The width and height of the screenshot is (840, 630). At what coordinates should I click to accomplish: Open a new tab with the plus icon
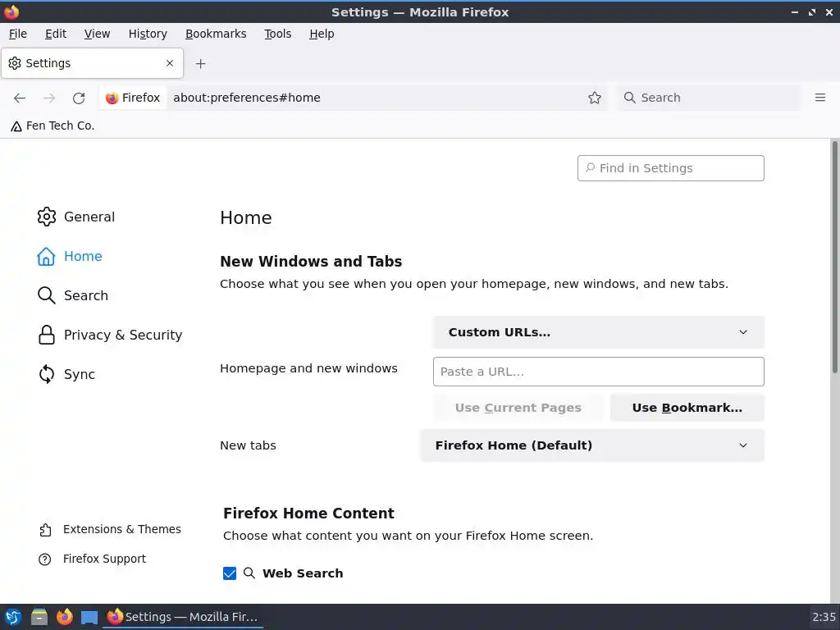click(x=200, y=64)
